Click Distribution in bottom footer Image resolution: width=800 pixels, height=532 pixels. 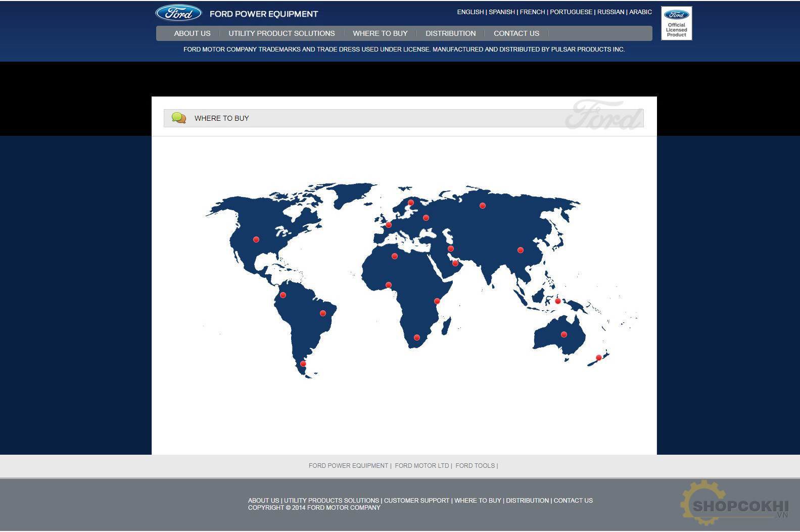pos(527,501)
